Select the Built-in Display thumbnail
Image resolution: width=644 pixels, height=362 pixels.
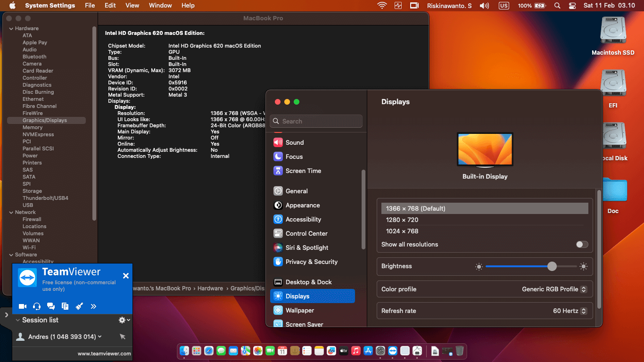tap(485, 149)
